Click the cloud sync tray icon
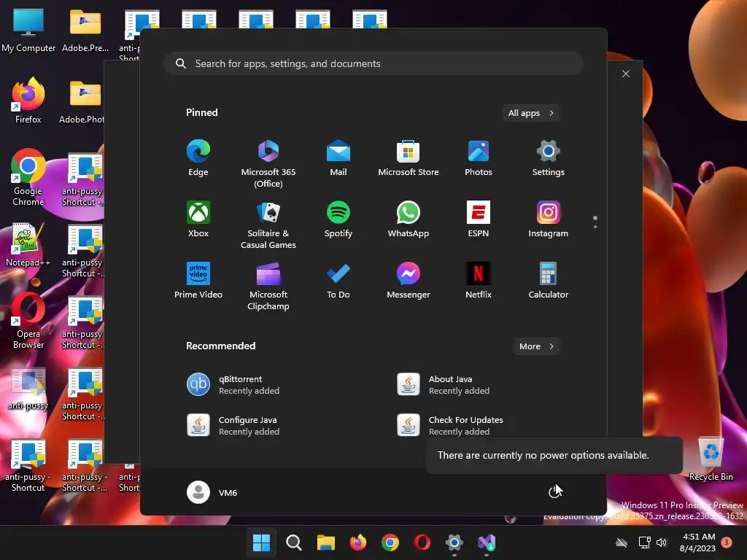Screen dimensions: 747x560 [x=622, y=542]
